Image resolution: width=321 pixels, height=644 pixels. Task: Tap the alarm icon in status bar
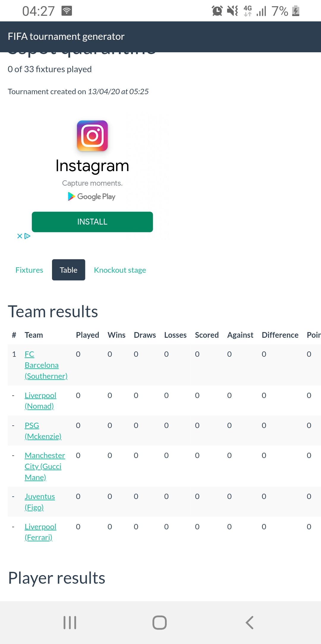[x=217, y=11]
